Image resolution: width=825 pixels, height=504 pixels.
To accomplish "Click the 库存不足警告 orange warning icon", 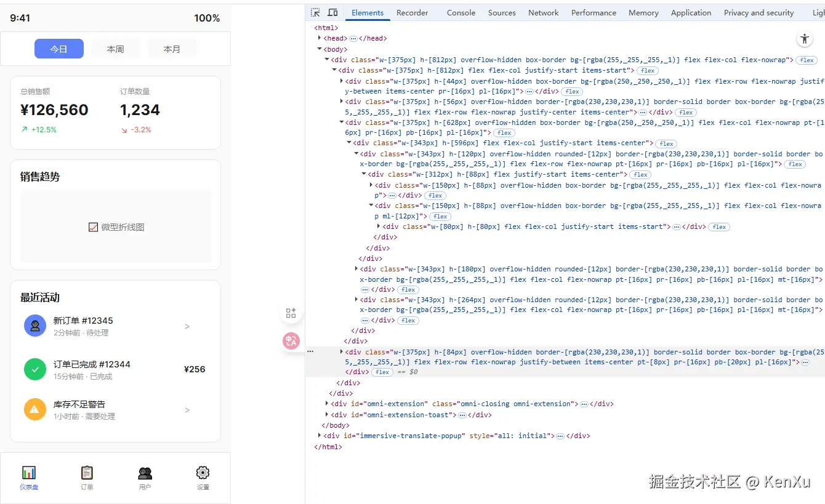I will click(35, 409).
